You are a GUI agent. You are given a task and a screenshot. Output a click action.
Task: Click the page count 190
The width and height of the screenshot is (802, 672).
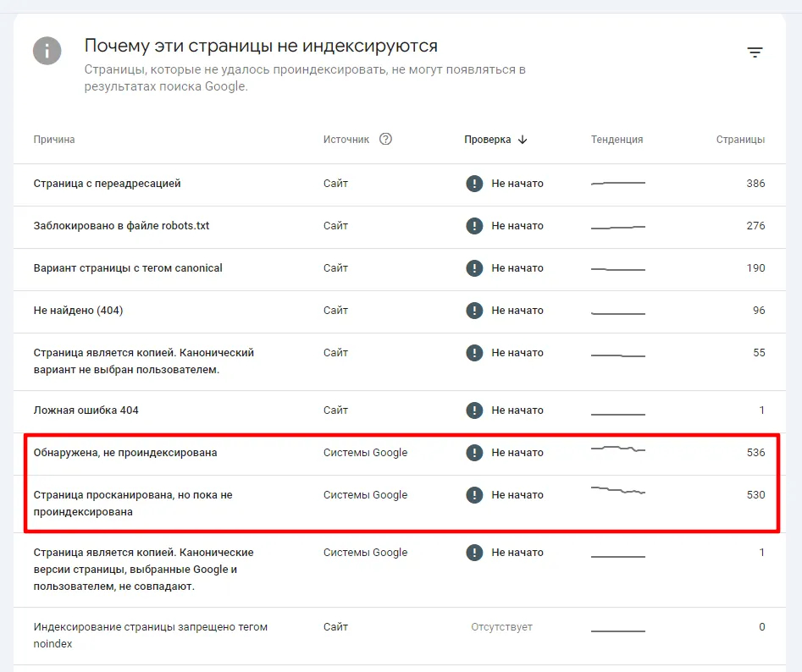(x=755, y=268)
